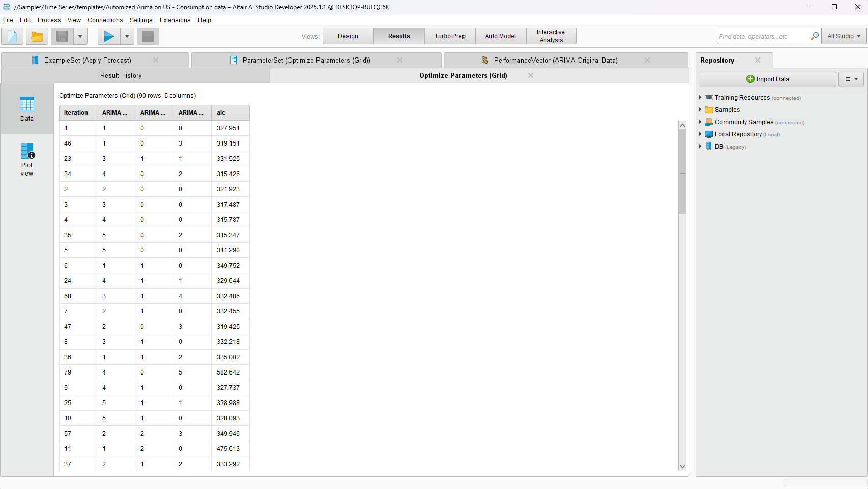
Task: Run the process with the Play icon
Action: 109,36
